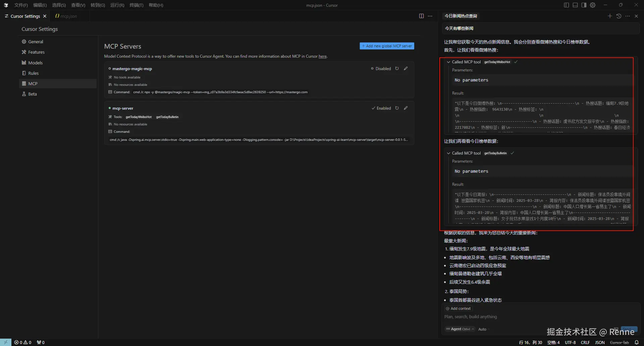Refresh the mastergo-magic-mcp server
Image resolution: width=644 pixels, height=346 pixels.
tap(397, 68)
